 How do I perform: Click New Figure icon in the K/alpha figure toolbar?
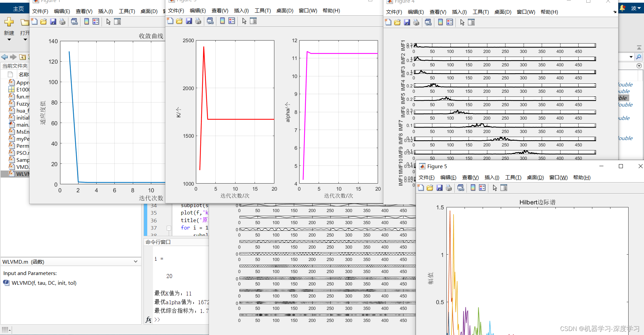click(x=170, y=21)
